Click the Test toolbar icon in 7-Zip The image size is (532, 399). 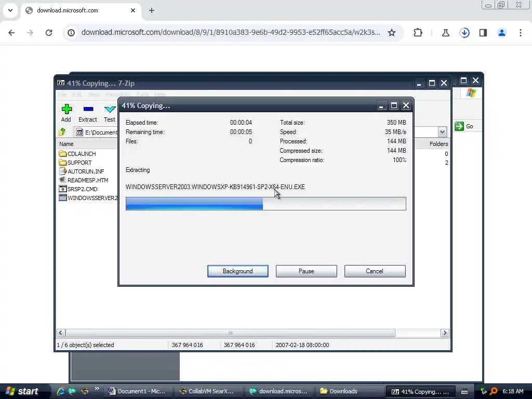pos(110,113)
